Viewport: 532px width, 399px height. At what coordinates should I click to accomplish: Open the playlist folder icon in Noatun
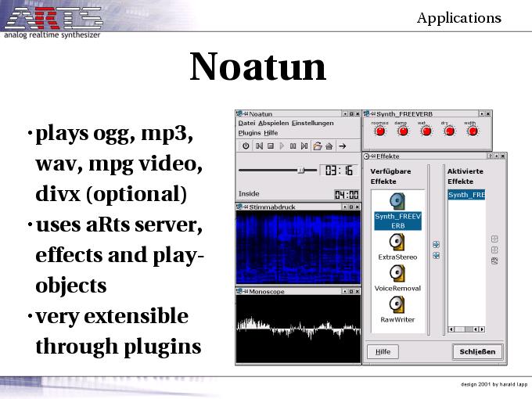(318, 146)
